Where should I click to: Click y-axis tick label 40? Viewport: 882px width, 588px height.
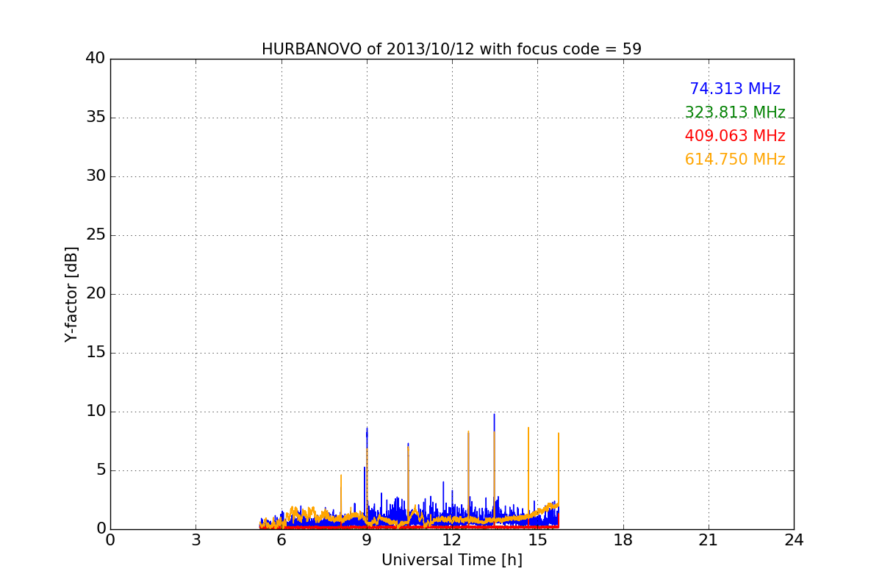96,59
